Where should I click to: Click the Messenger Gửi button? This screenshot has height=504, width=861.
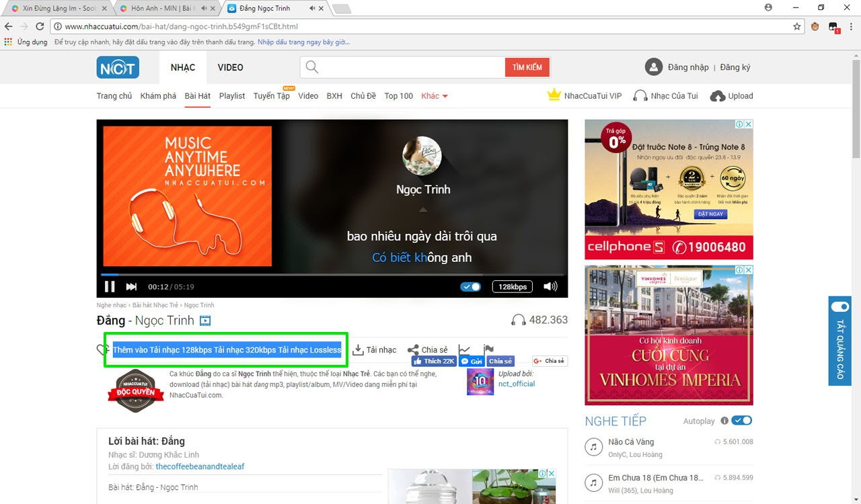click(472, 361)
